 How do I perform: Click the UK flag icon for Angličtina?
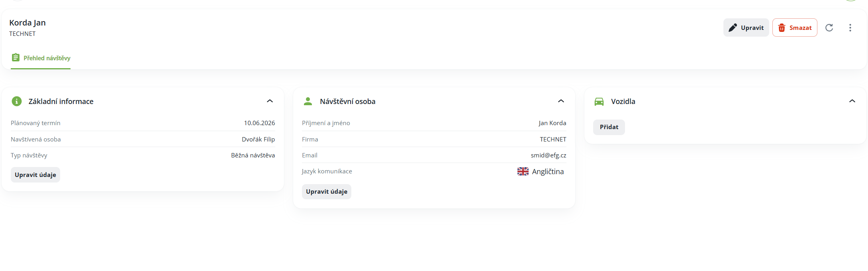[523, 171]
